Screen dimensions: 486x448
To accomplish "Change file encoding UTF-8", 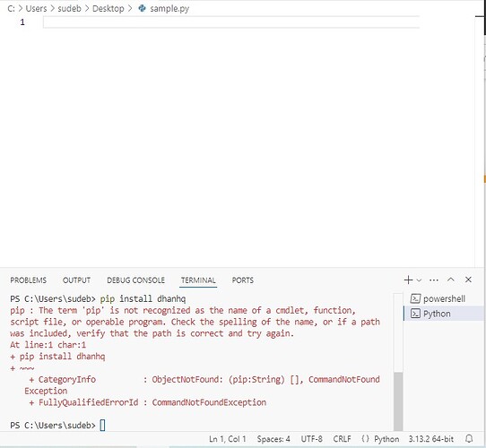I will click(x=311, y=439).
